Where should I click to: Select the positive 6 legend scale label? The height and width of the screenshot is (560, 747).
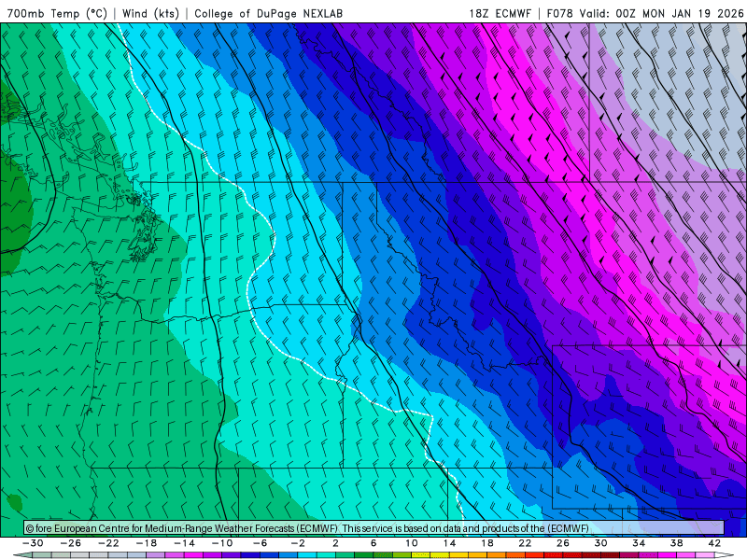[x=373, y=543]
